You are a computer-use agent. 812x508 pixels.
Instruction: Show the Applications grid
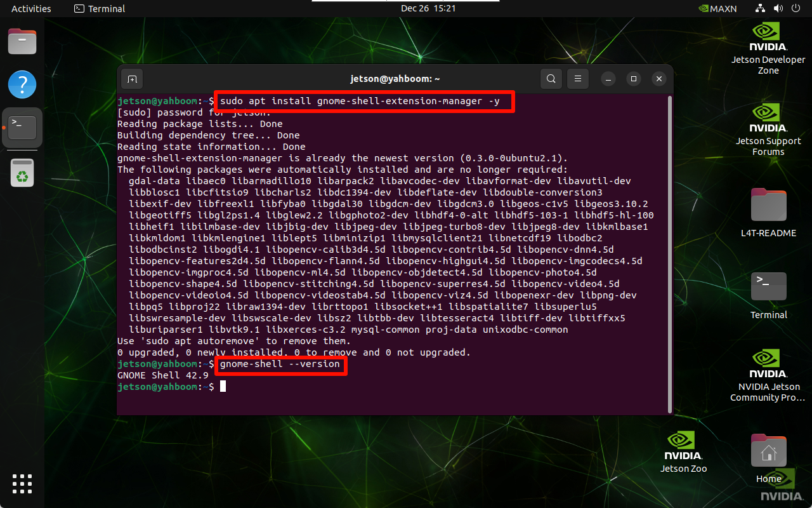pos(22,484)
